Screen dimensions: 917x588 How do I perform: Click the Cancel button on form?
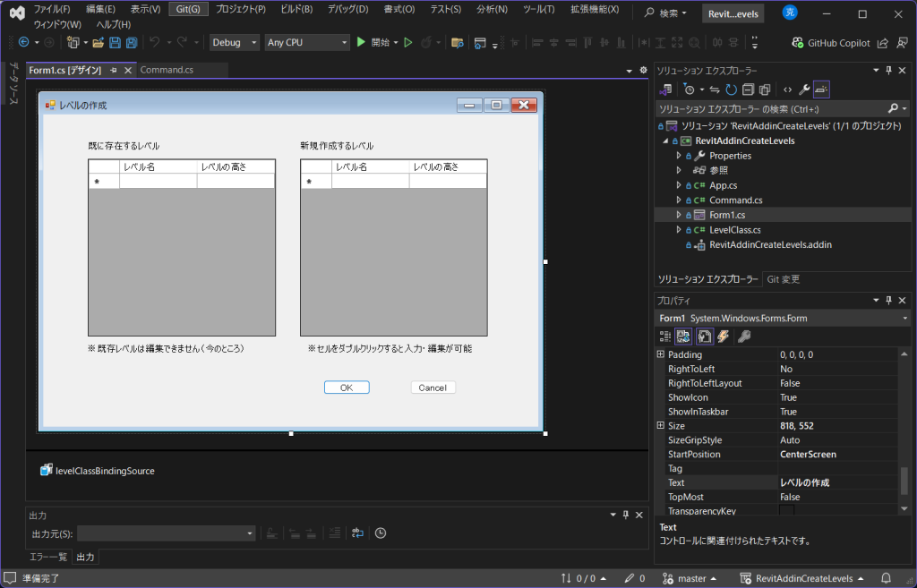(433, 388)
